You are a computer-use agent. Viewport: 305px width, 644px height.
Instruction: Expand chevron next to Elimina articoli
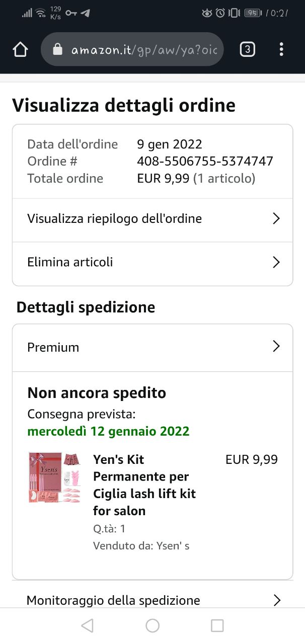(x=276, y=262)
